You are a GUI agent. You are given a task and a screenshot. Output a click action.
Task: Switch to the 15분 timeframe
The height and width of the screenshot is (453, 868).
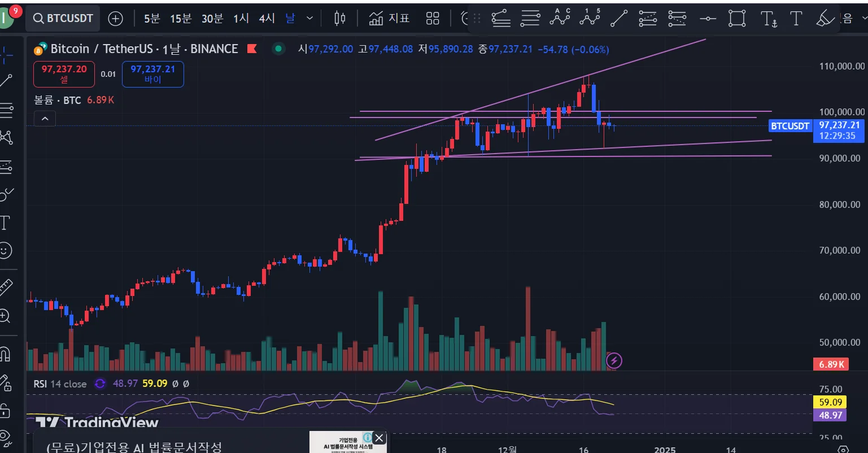point(181,19)
